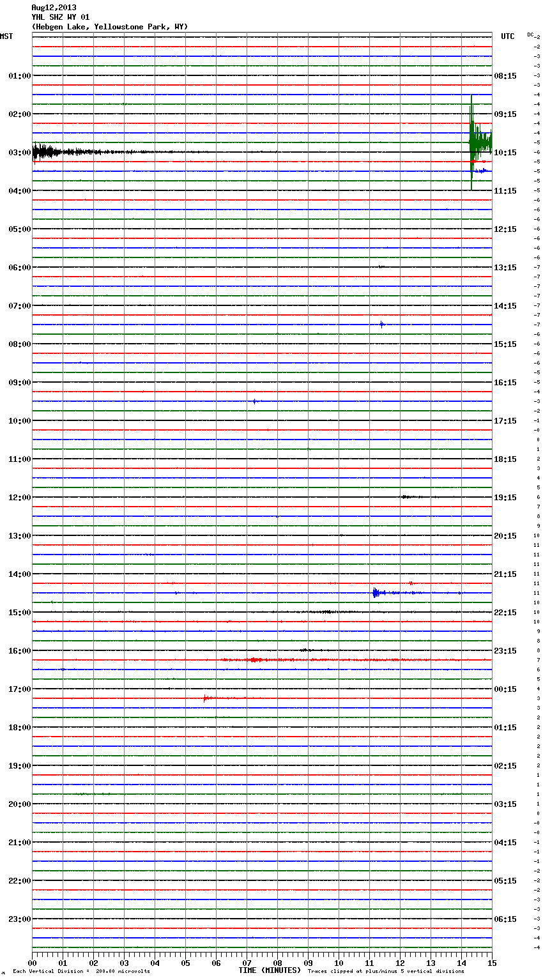Click the date text 'Aug12,2013'
The image size is (543, 980).
pos(54,8)
